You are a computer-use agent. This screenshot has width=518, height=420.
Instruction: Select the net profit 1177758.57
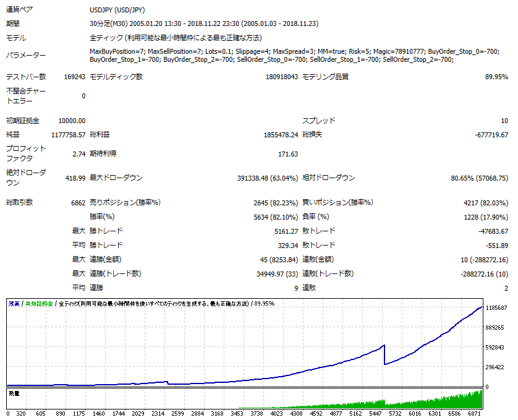[69, 135]
